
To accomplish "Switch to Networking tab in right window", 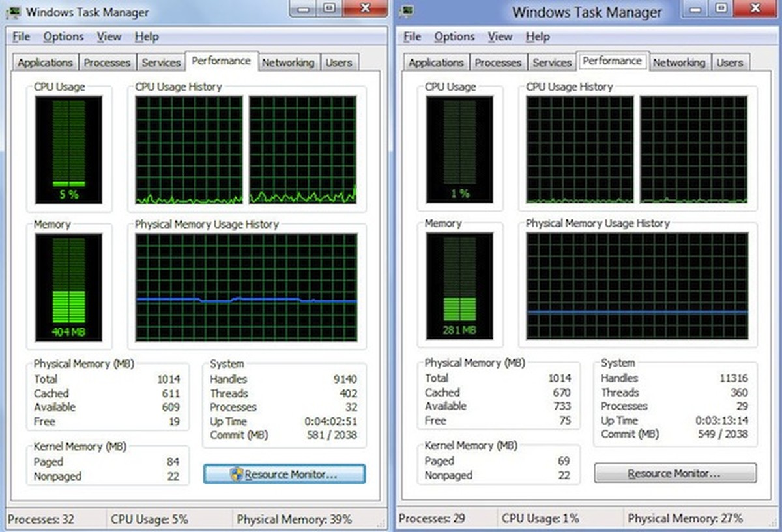I will click(x=679, y=63).
